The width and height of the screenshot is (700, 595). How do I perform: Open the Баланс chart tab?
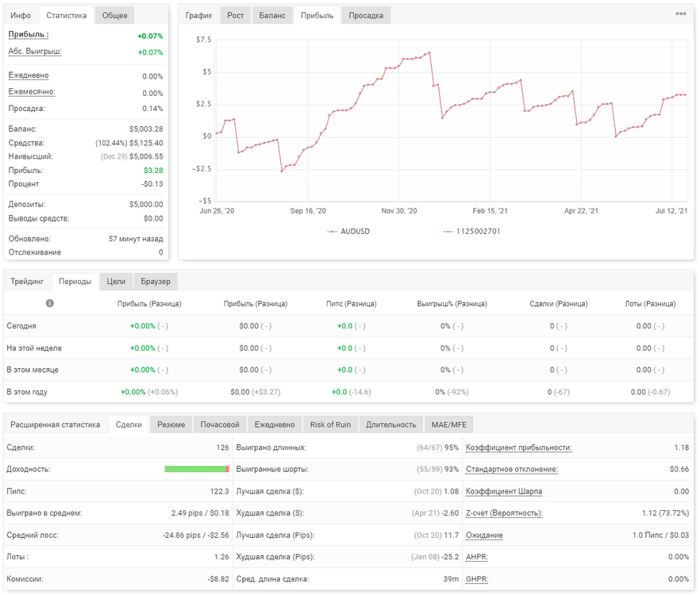pyautogui.click(x=272, y=15)
